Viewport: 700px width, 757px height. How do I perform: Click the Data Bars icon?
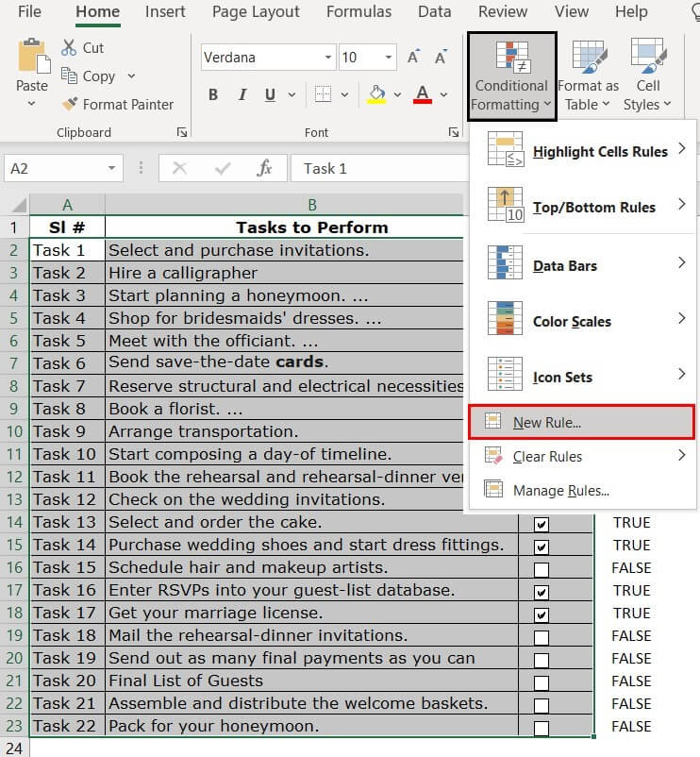click(505, 262)
